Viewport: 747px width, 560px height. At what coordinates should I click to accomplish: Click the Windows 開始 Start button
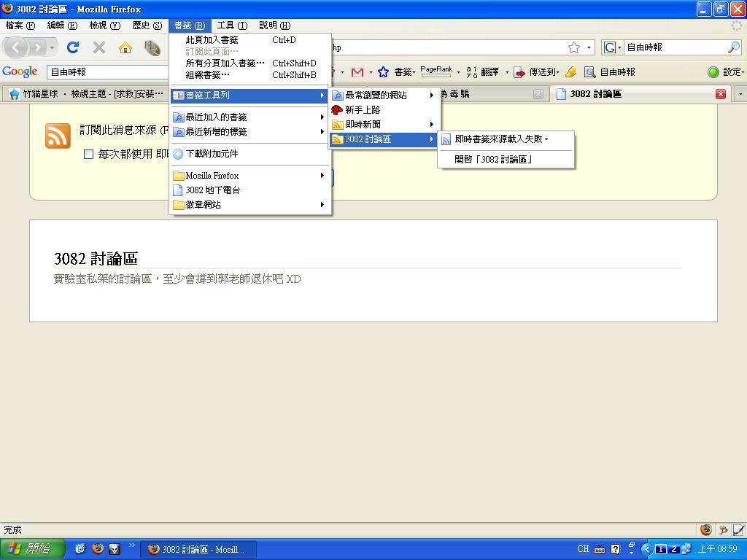pos(32,548)
